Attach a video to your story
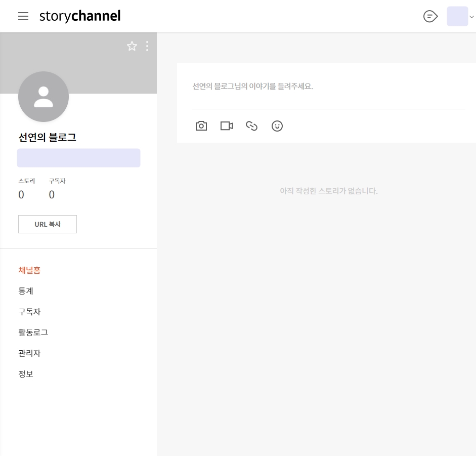 click(x=226, y=126)
